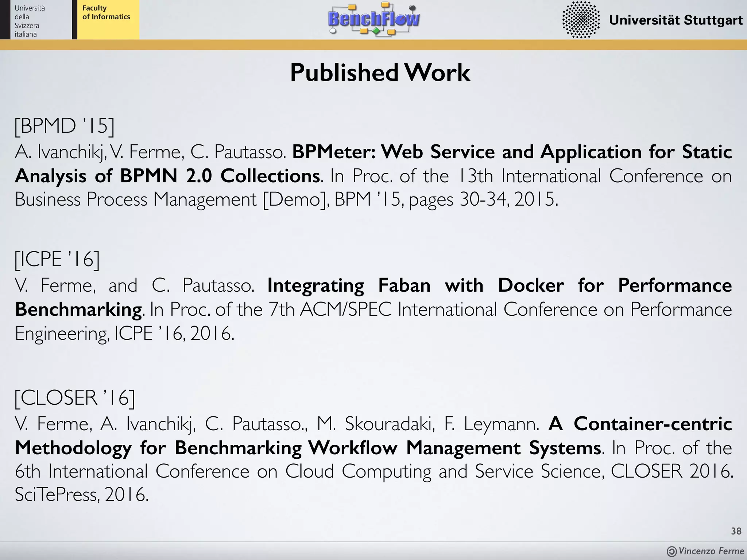This screenshot has height=560, width=747.
Task: Click 'Analysis of BPMN 2.0 Collections' title text
Action: pyautogui.click(x=168, y=176)
